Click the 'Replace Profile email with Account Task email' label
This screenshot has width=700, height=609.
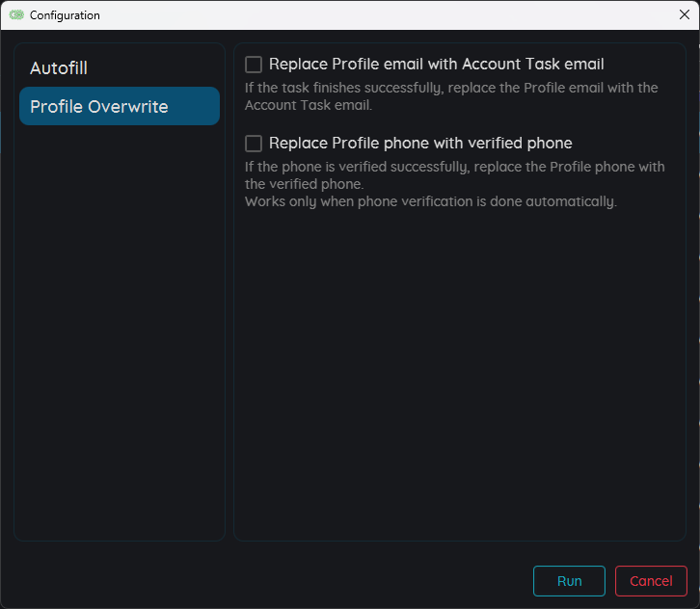click(436, 65)
